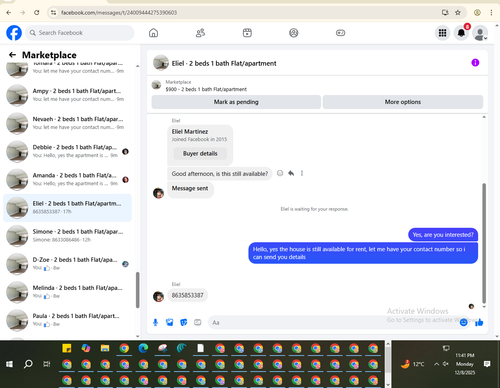Image resolution: width=500 pixels, height=388 pixels.
Task: Open the Debbie conversation
Action: tap(67, 151)
